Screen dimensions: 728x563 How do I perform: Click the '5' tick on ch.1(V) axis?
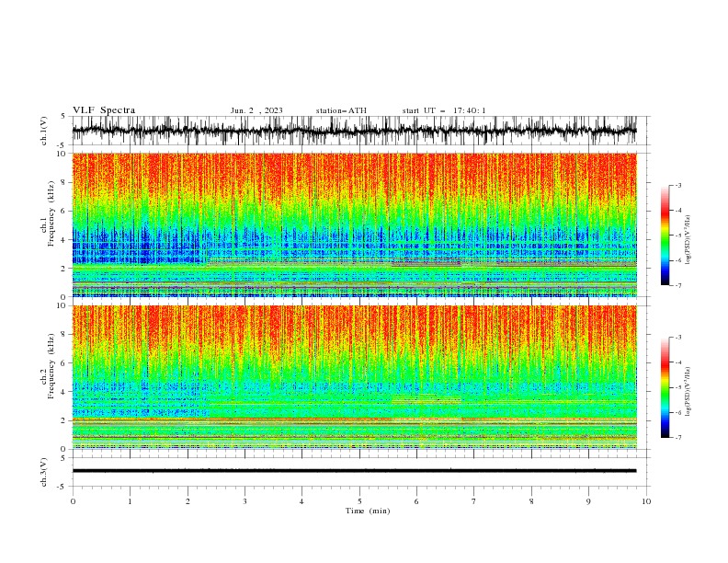[63, 117]
